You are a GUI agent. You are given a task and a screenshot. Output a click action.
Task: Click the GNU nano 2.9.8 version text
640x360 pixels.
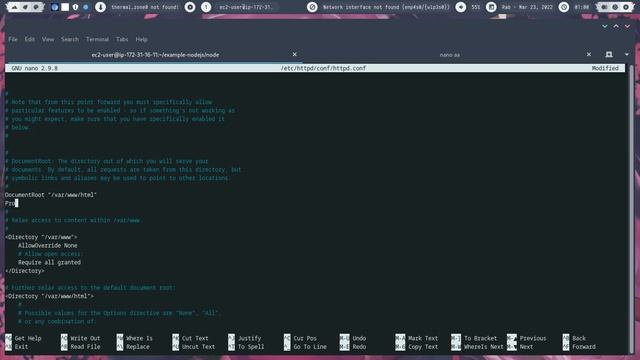click(34, 68)
